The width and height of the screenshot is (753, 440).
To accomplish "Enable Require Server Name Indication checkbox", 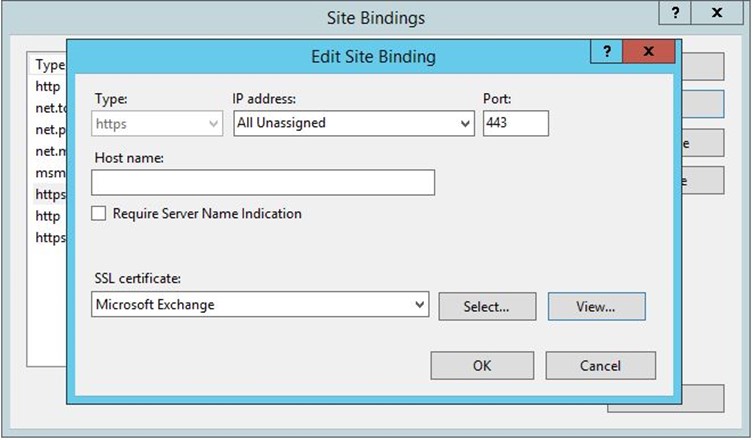I will click(98, 213).
